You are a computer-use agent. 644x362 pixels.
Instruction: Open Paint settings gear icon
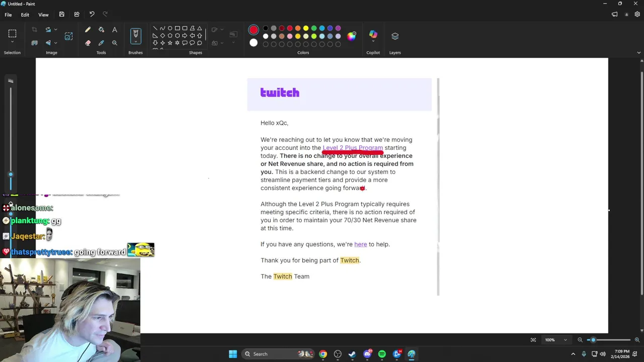637,15
